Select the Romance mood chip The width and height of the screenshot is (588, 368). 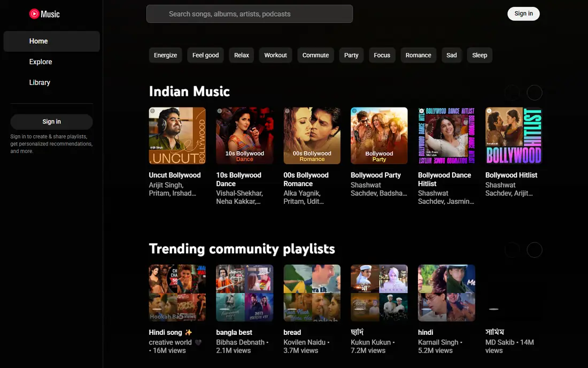pyautogui.click(x=418, y=55)
